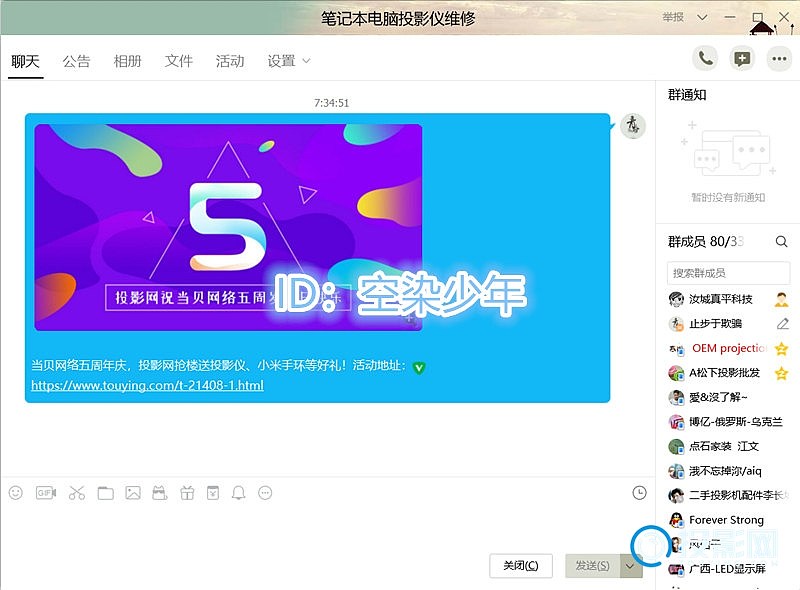Click inside the 搜索群成员 search field

(728, 273)
